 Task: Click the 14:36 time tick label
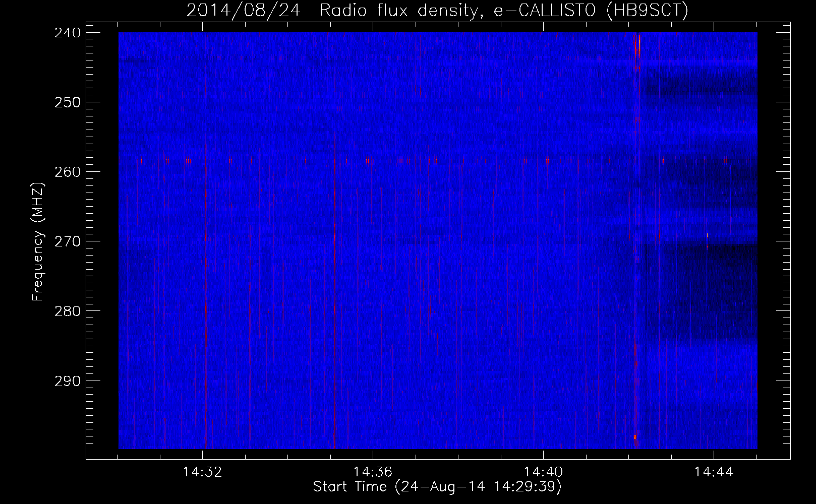373,472
